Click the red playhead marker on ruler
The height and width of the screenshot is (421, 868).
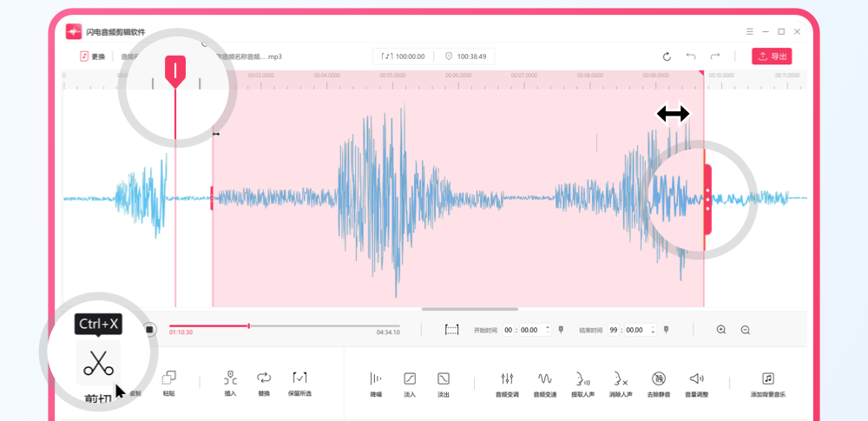(x=175, y=71)
